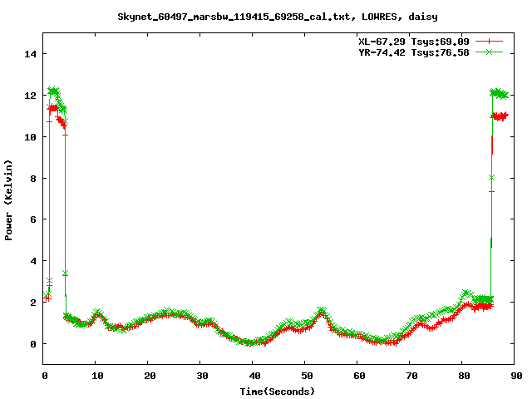Click x-axis tick label 70
This screenshot has width=532, height=399.
pyautogui.click(x=411, y=376)
